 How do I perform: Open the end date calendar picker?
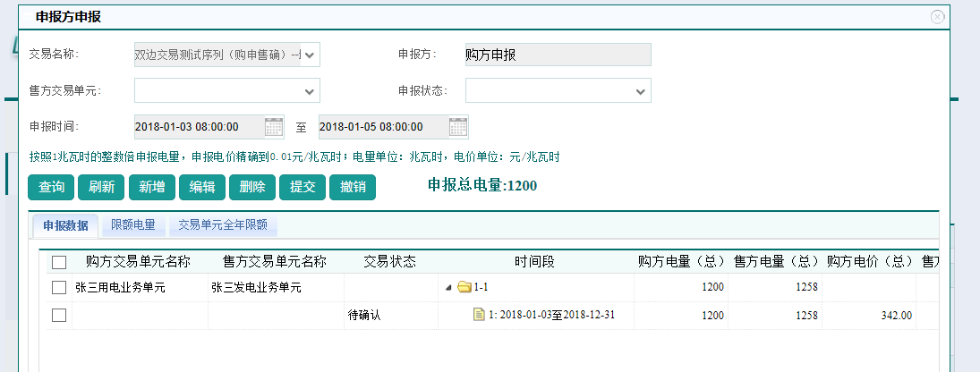(x=457, y=127)
